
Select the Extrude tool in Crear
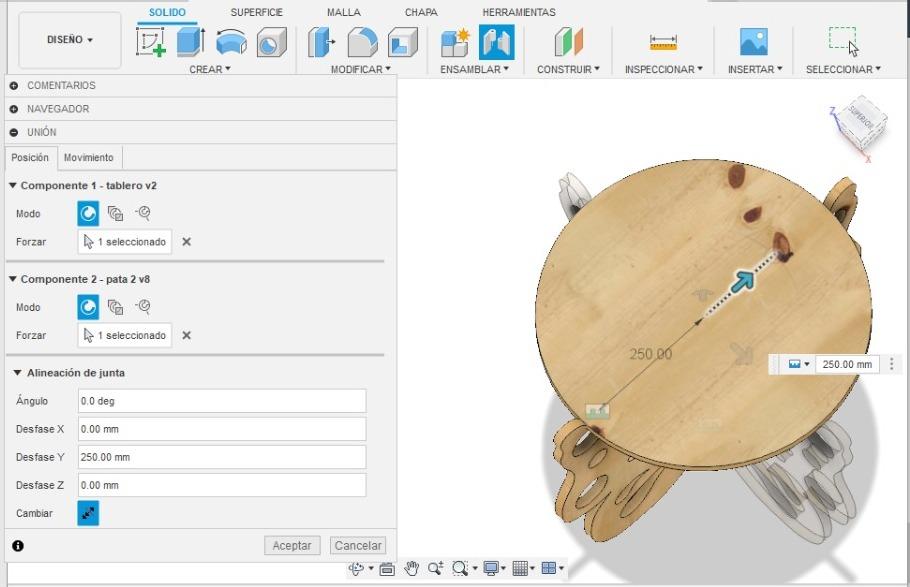click(x=191, y=42)
